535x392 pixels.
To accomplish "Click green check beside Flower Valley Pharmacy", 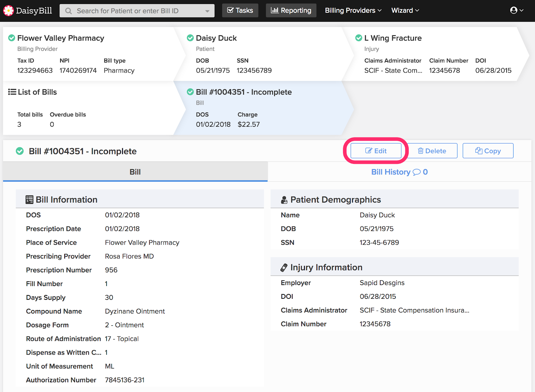I will 12,38.
